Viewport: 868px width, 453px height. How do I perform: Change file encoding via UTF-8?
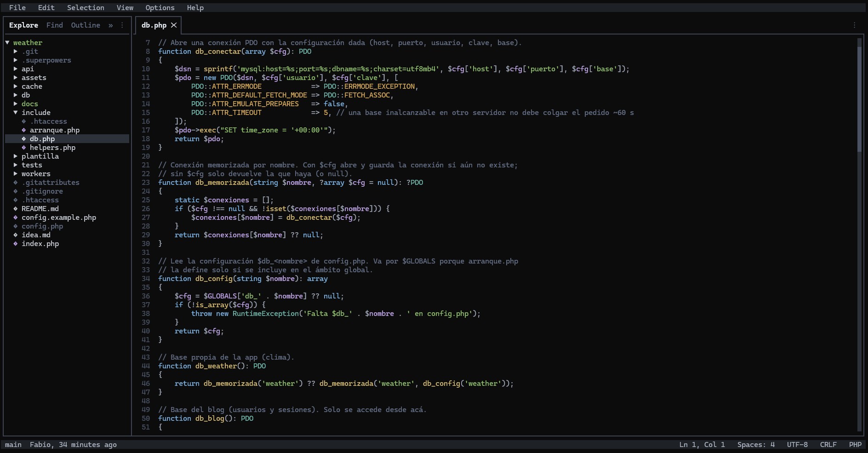[x=797, y=445]
